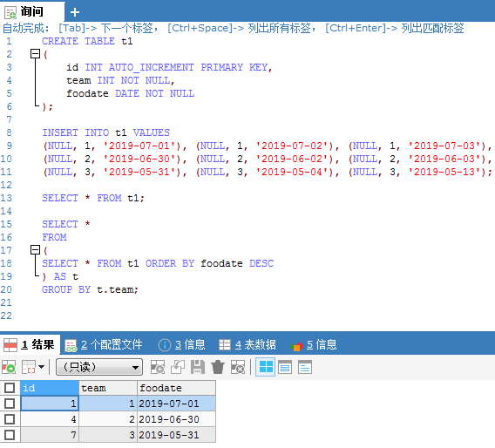Click the 表数据 table icon
This screenshot has width=495, height=448.
pyautogui.click(x=225, y=344)
